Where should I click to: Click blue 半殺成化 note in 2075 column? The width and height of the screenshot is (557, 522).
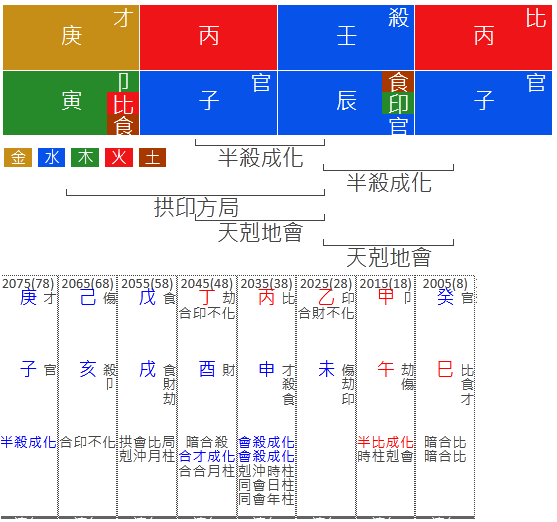(28, 442)
